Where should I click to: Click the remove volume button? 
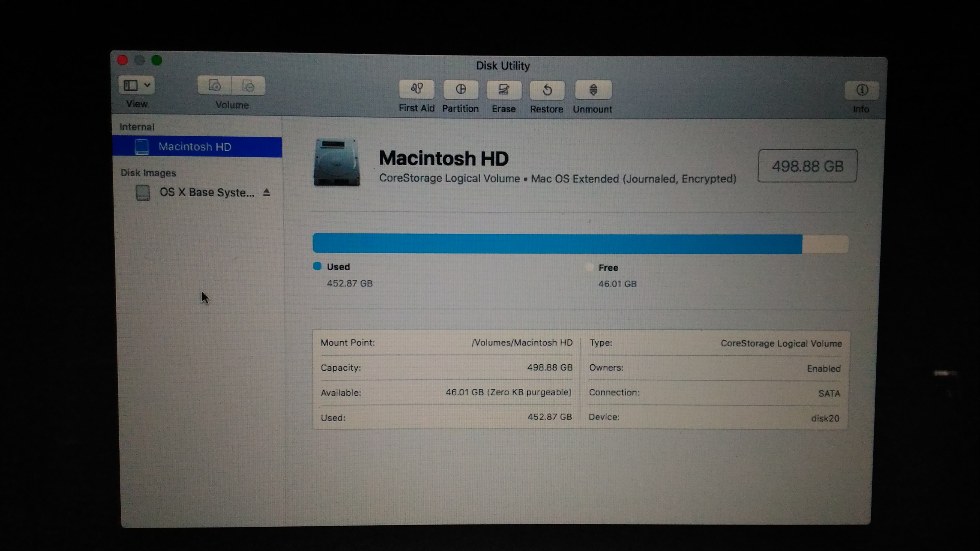(248, 86)
